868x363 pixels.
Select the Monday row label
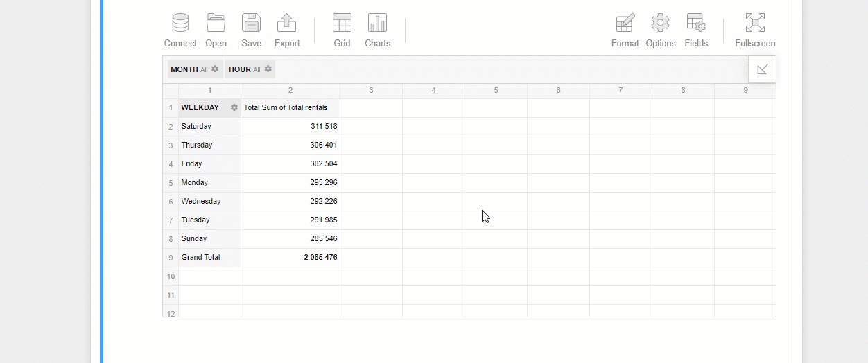point(209,183)
